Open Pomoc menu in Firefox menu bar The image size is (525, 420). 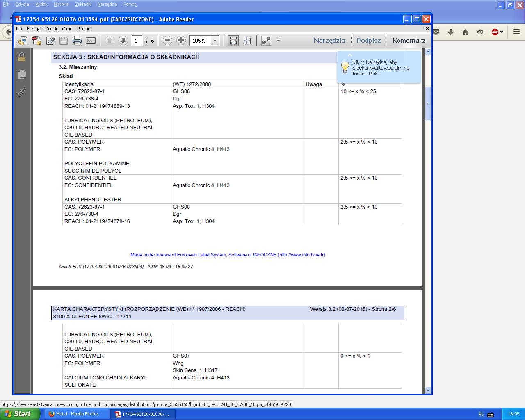click(x=130, y=4)
